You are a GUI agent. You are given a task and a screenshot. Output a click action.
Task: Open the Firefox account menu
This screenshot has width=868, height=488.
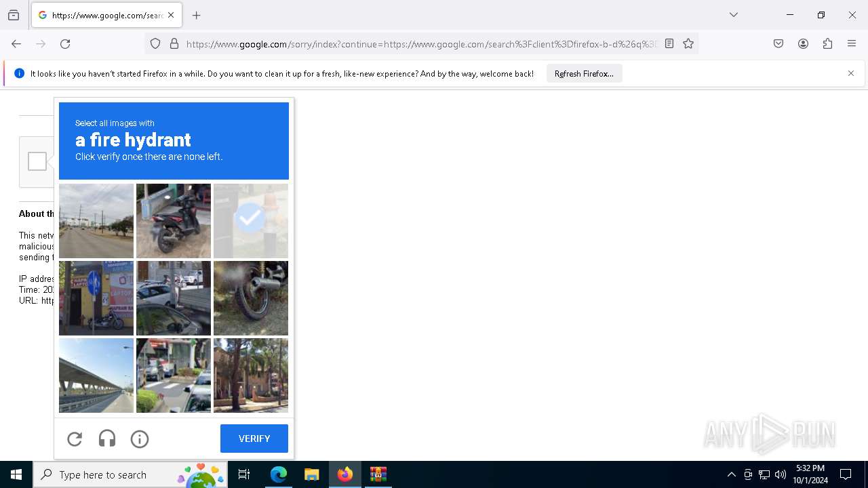pyautogui.click(x=803, y=44)
